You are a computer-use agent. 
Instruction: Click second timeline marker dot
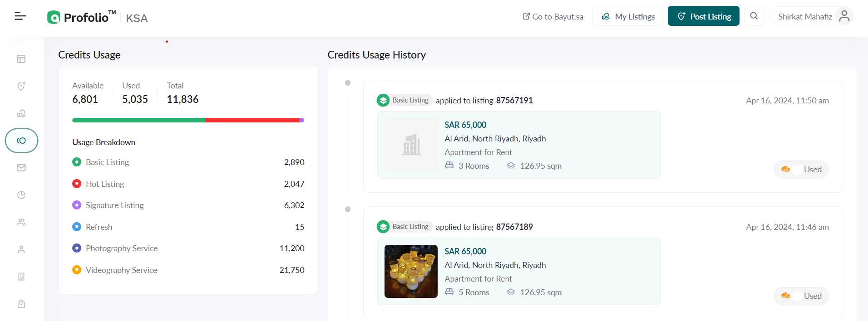point(348,209)
